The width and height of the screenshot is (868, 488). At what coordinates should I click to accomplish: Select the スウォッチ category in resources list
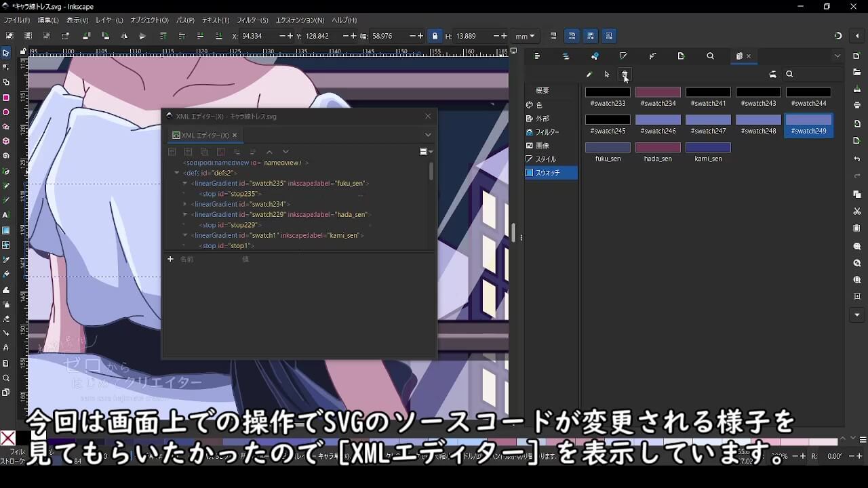551,173
